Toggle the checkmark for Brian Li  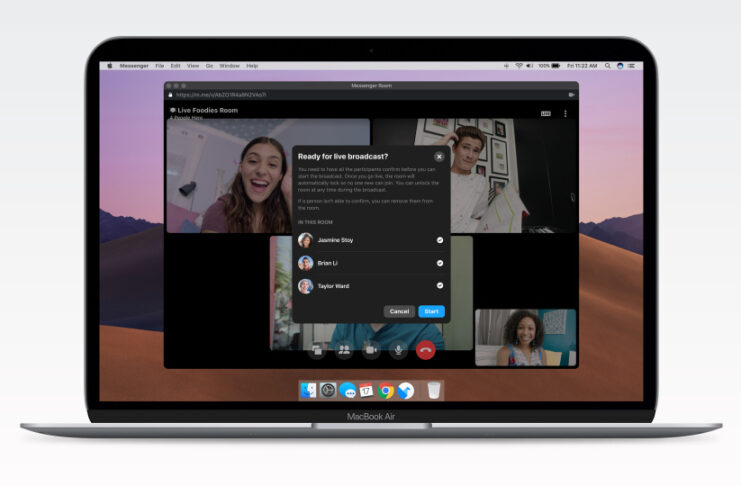439,263
